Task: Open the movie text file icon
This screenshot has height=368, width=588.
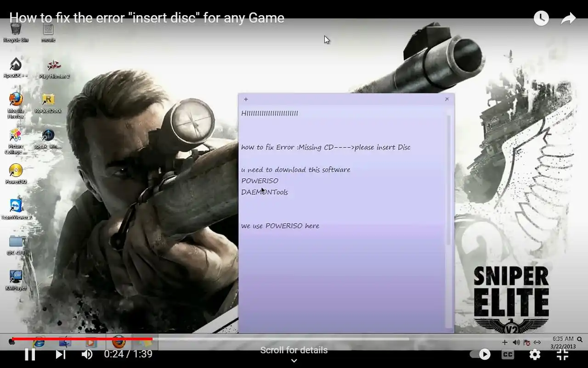Action: pyautogui.click(x=48, y=32)
